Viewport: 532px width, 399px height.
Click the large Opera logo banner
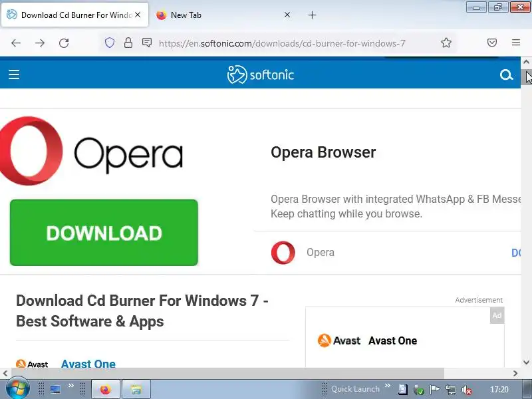[92, 151]
